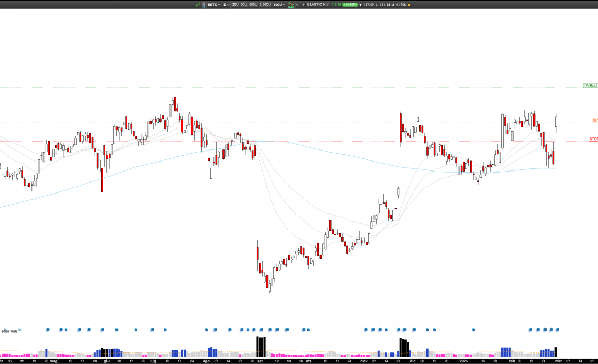Click the trader profile icon in toolbar

[x=204, y=5]
